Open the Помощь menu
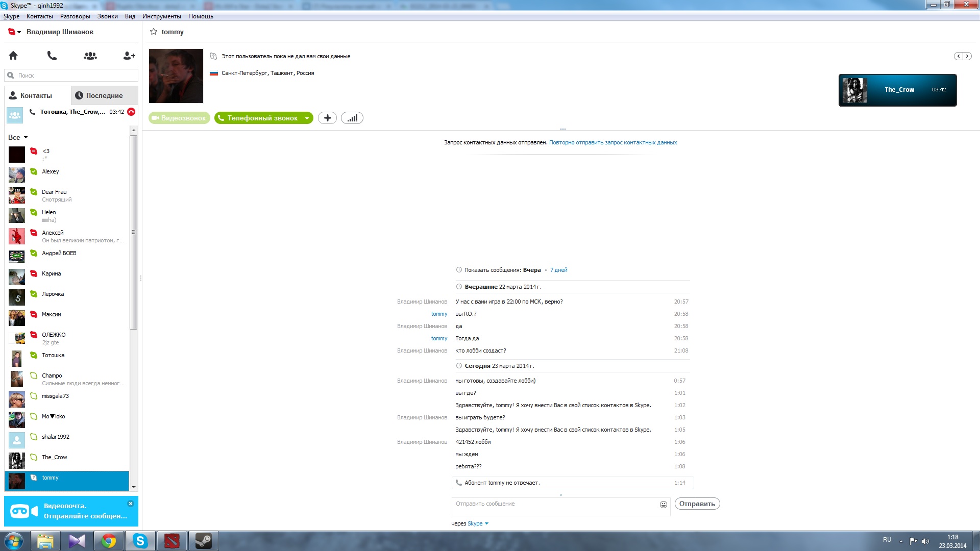This screenshot has width=980, height=551. pos(201,16)
